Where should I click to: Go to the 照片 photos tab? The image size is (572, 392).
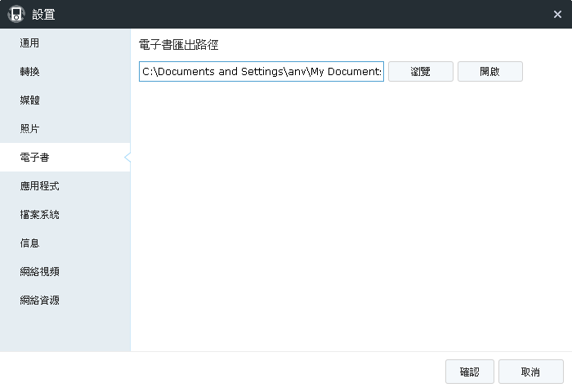(29, 129)
